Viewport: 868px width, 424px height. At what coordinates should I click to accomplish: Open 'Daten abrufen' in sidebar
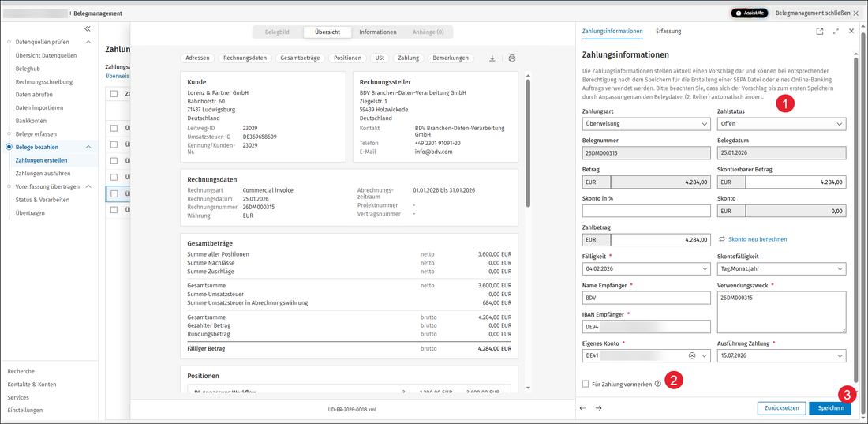pyautogui.click(x=32, y=95)
